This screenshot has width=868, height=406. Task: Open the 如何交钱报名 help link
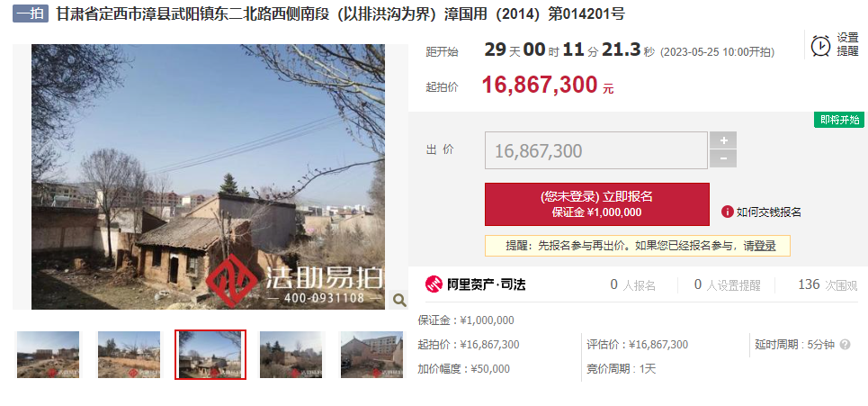[x=768, y=212]
